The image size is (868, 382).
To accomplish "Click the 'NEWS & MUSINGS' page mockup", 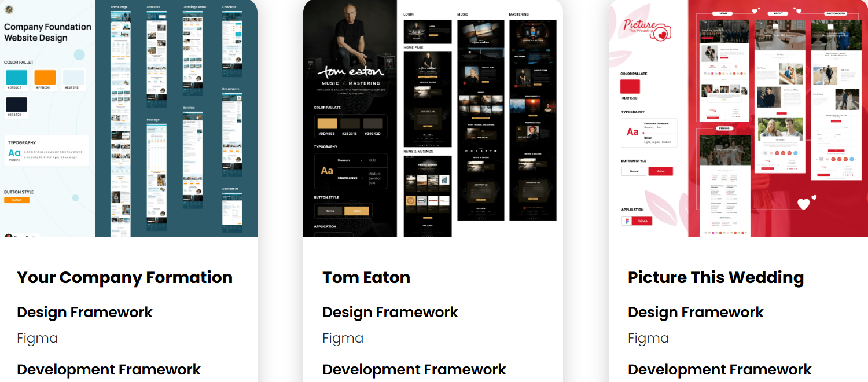I will click(428, 196).
